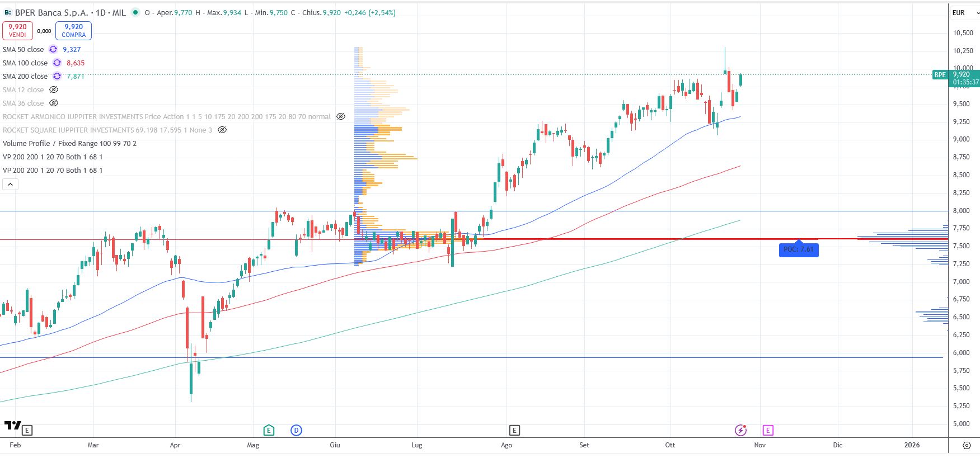Collapse the indicator legend with chevron

pos(10,184)
